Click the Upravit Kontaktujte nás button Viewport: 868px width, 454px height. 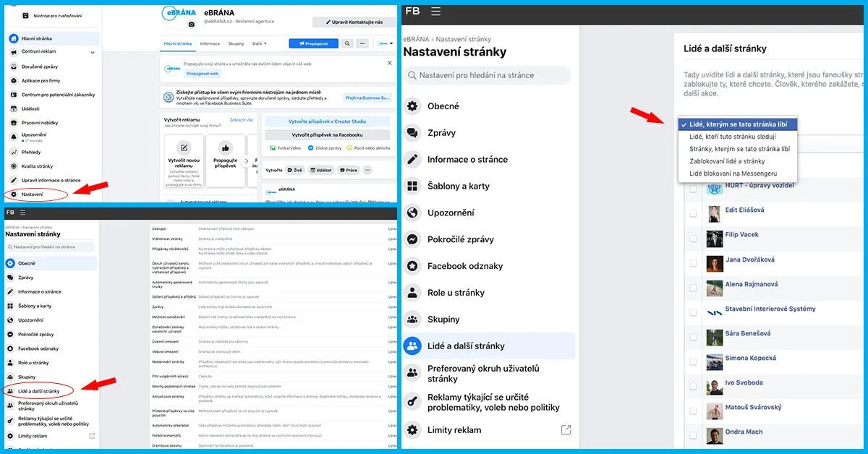pos(353,23)
